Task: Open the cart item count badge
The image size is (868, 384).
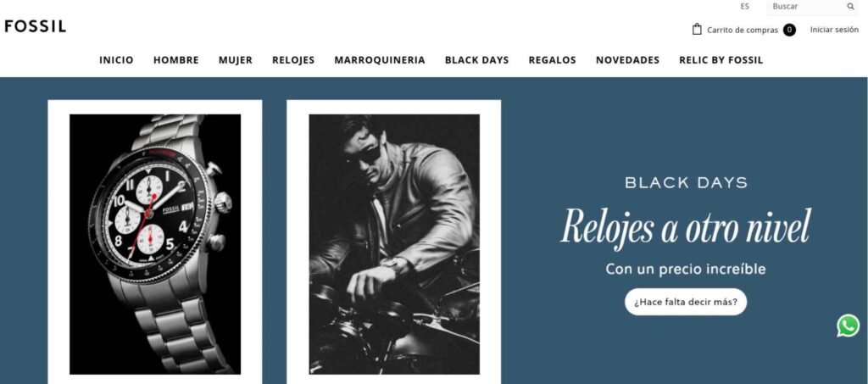Action: click(x=789, y=30)
